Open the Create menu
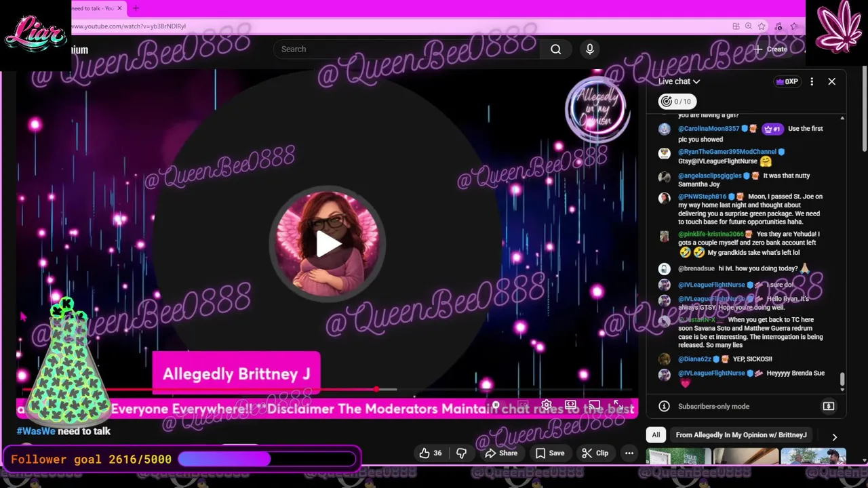 tap(770, 49)
